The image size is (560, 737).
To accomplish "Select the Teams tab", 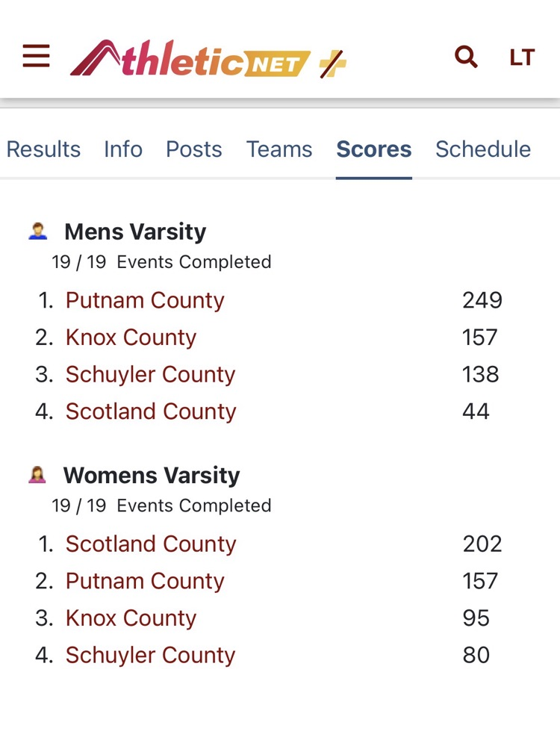I will (279, 149).
